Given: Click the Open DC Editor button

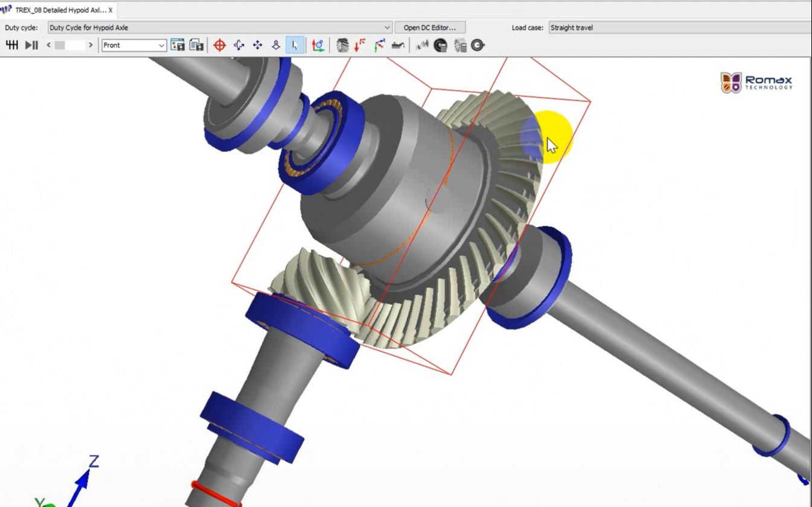Looking at the screenshot, I should click(x=430, y=27).
